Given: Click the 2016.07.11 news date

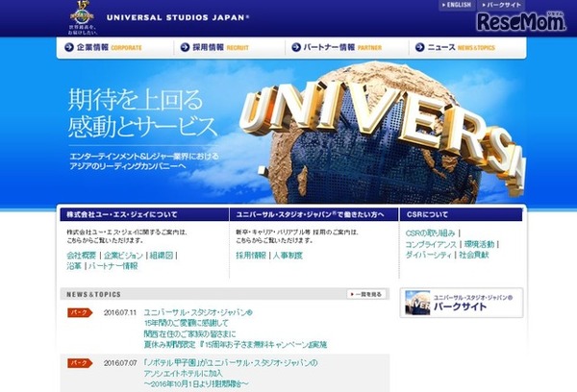Looking at the screenshot, I should [120, 313].
